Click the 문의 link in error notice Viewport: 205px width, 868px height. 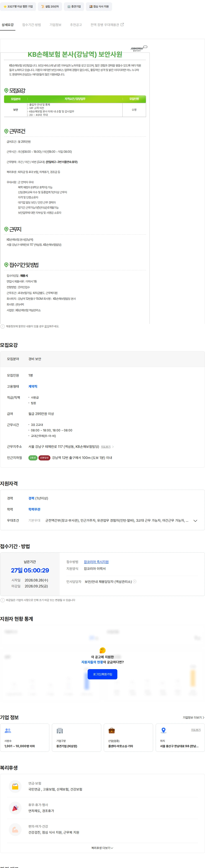point(47,326)
